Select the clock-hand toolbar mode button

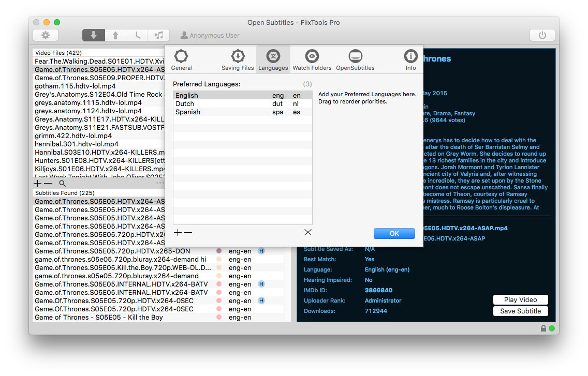click(137, 35)
